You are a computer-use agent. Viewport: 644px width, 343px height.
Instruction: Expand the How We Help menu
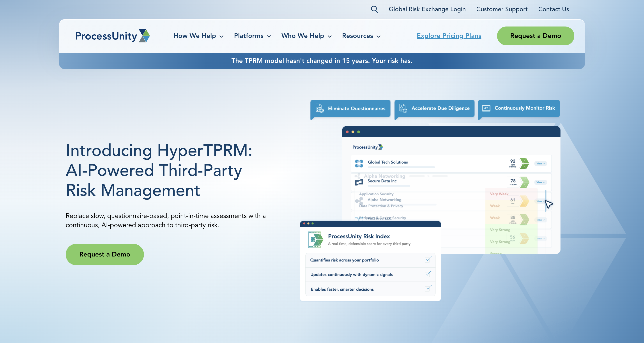tap(198, 36)
